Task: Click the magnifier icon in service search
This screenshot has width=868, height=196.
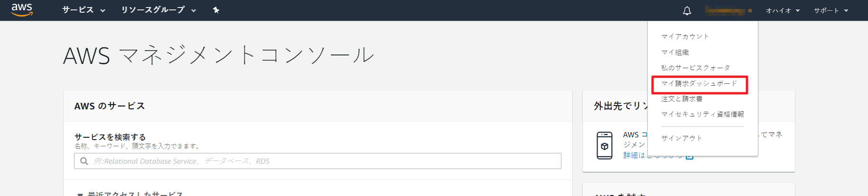Action: click(x=84, y=161)
